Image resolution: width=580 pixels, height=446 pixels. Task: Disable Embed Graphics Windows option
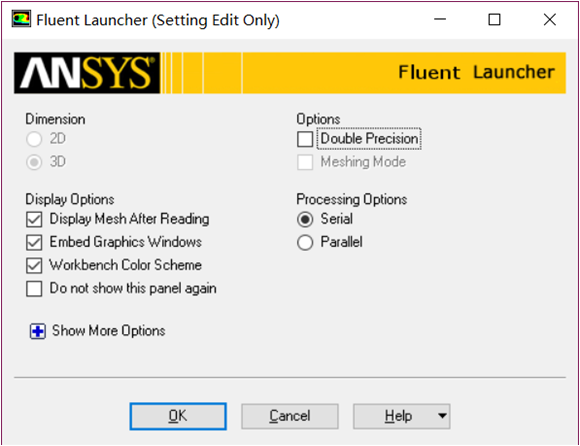tap(34, 243)
